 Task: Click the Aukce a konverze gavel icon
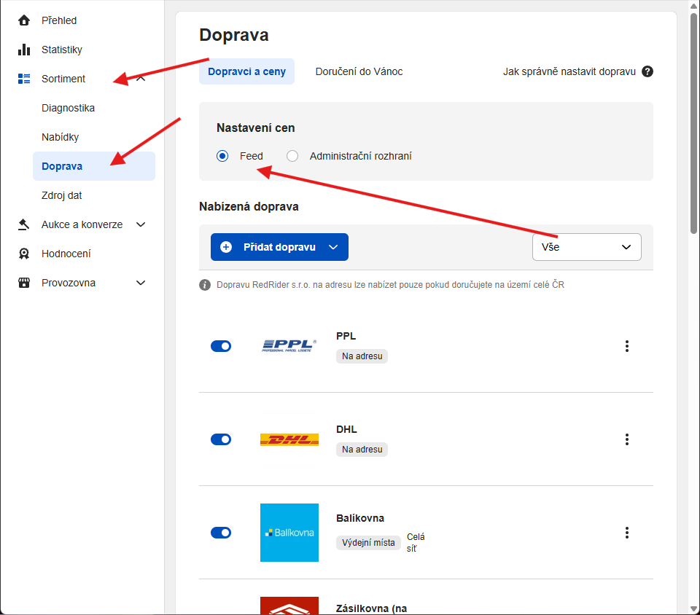pyautogui.click(x=24, y=224)
